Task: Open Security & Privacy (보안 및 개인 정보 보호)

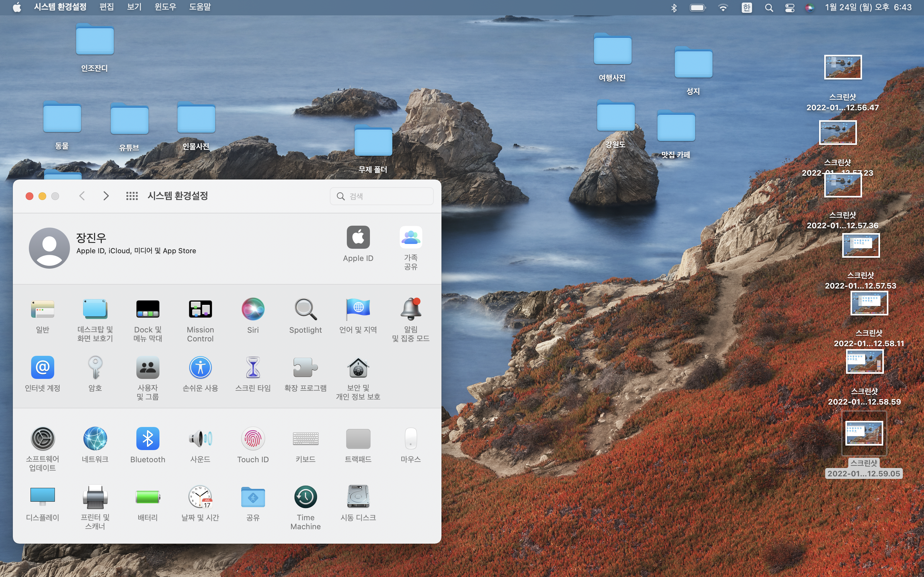Action: [x=358, y=367]
